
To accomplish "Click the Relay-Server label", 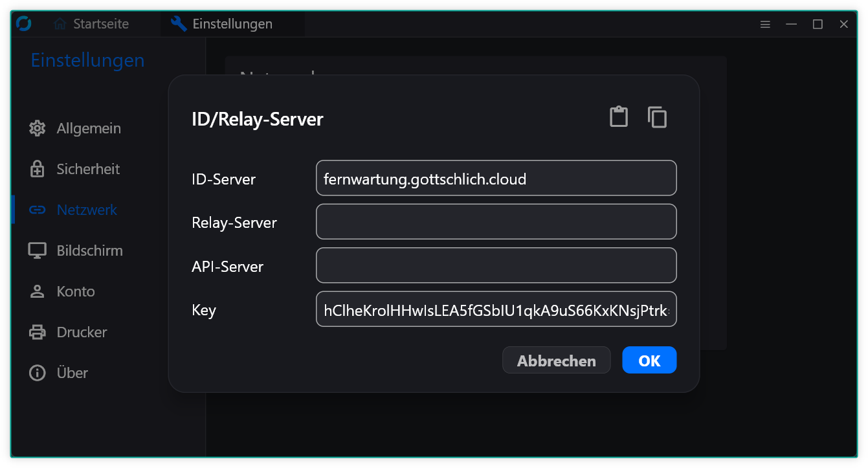I will [x=234, y=223].
